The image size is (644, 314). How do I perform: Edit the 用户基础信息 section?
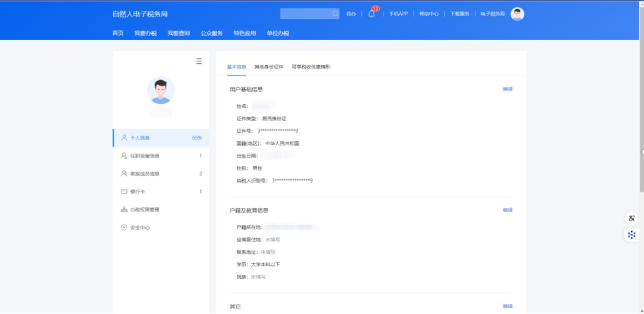tap(507, 89)
